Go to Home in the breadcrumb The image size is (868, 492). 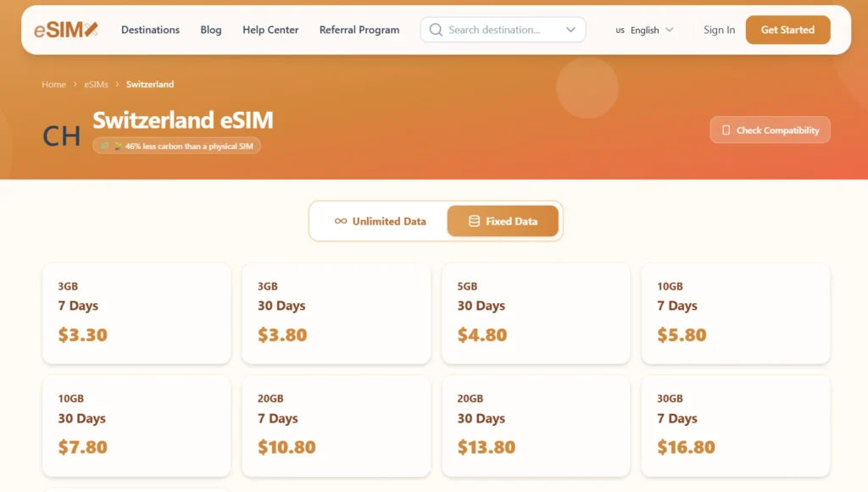(x=53, y=84)
